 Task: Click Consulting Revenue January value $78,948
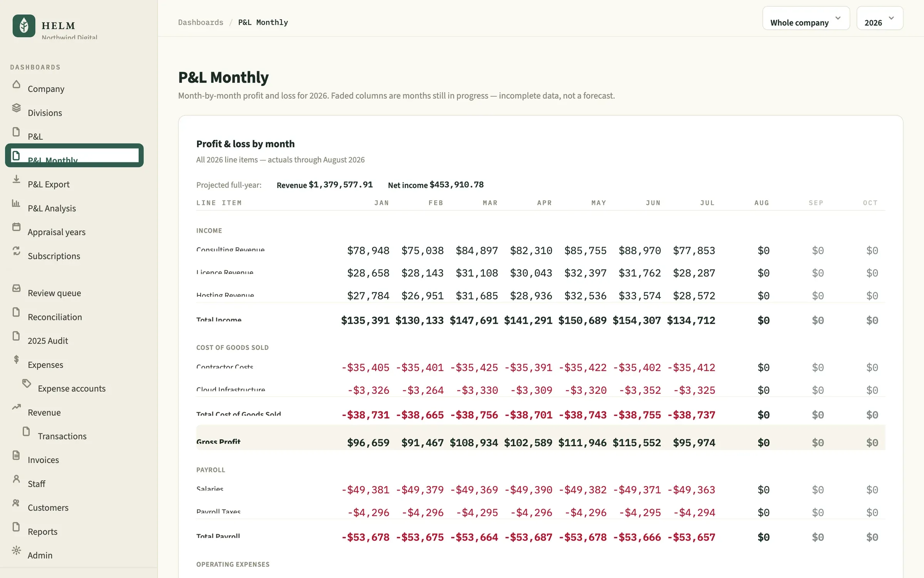pos(368,251)
